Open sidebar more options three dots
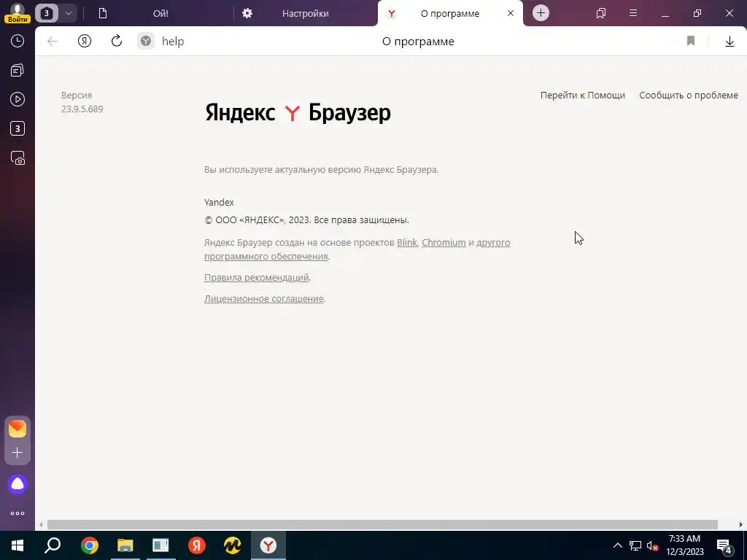 18,513
